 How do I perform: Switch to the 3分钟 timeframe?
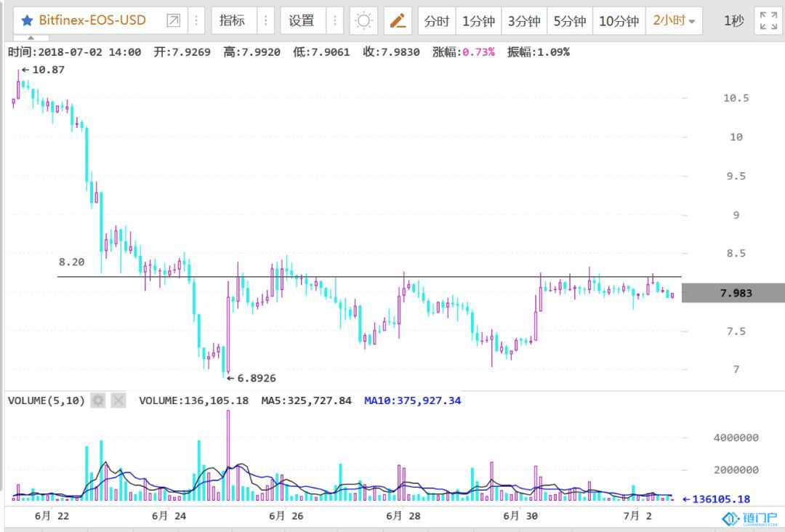524,21
